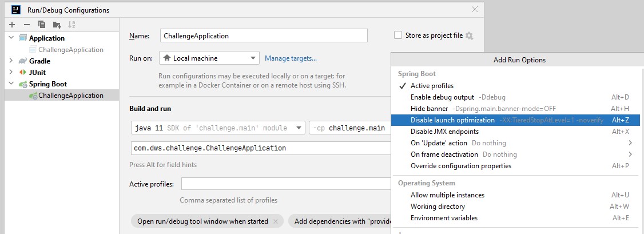
Task: Toggle the Active profiles run option
Action: (432, 86)
